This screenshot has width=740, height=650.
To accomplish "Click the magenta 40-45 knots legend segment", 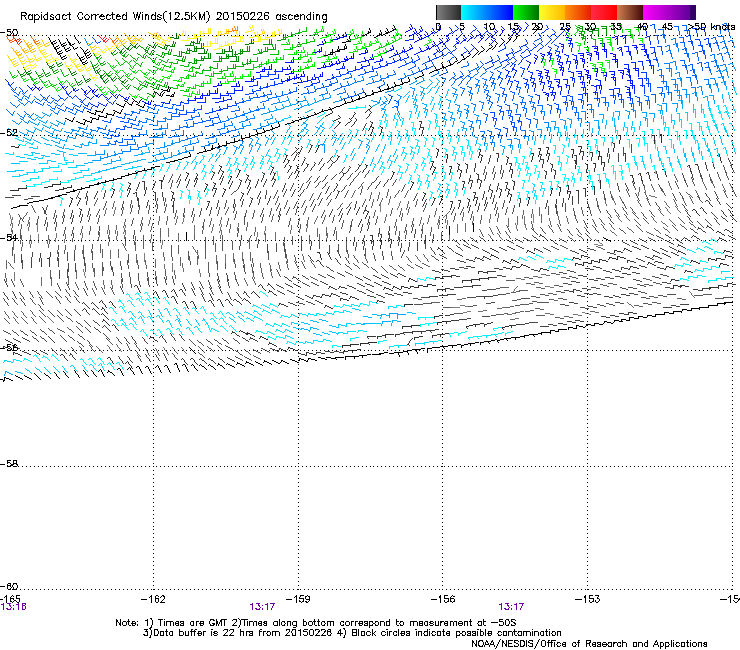I will (x=656, y=12).
